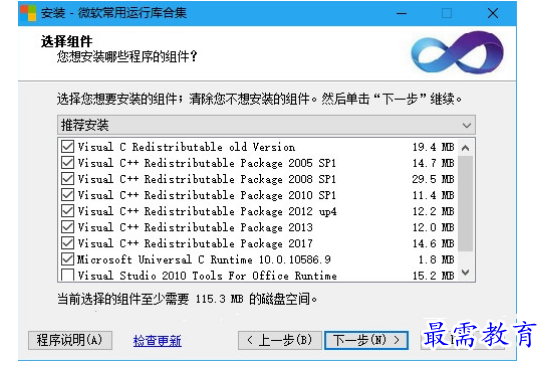Click the disabled maximize window icon
545x366 pixels.
447,13
